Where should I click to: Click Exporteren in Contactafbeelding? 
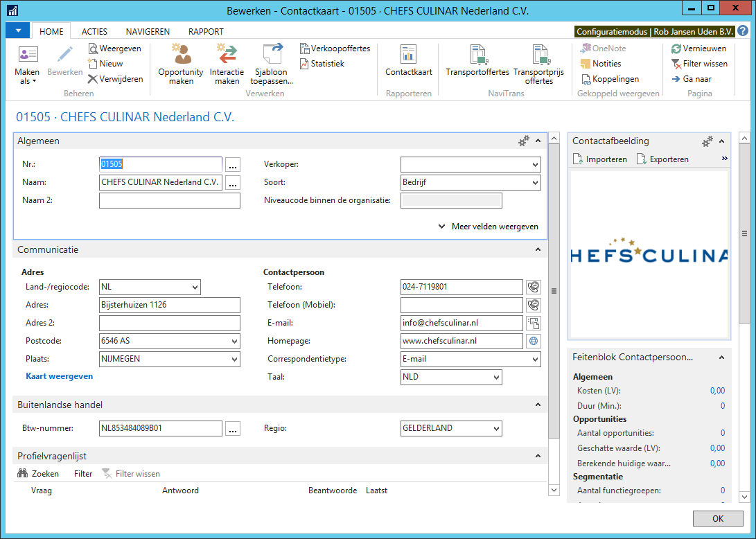pyautogui.click(x=663, y=159)
